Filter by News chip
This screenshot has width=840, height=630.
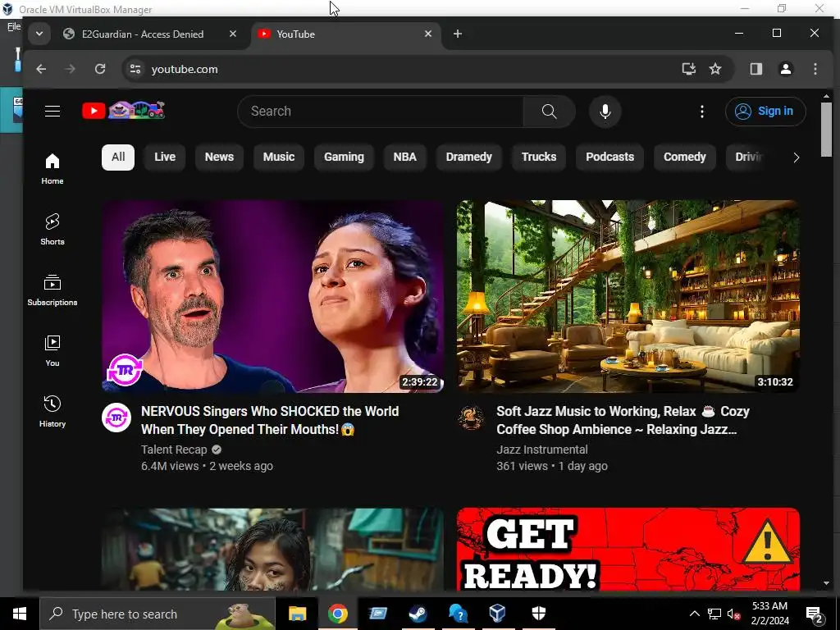(219, 157)
